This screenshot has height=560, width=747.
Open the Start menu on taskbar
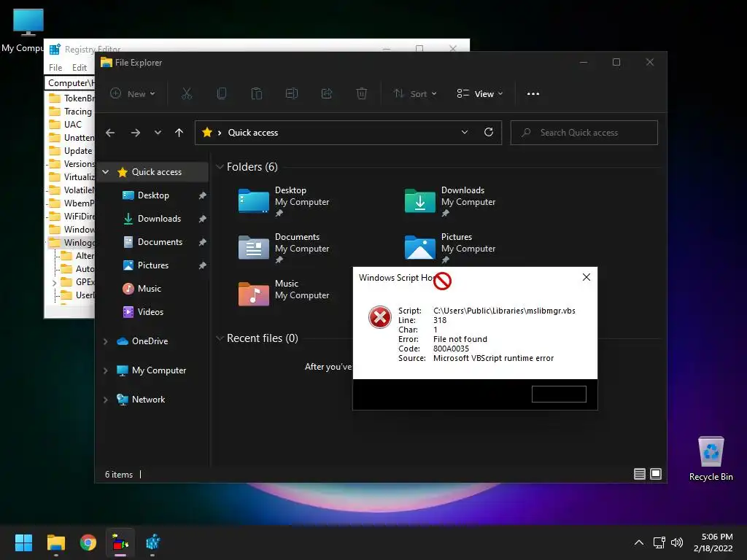click(23, 542)
